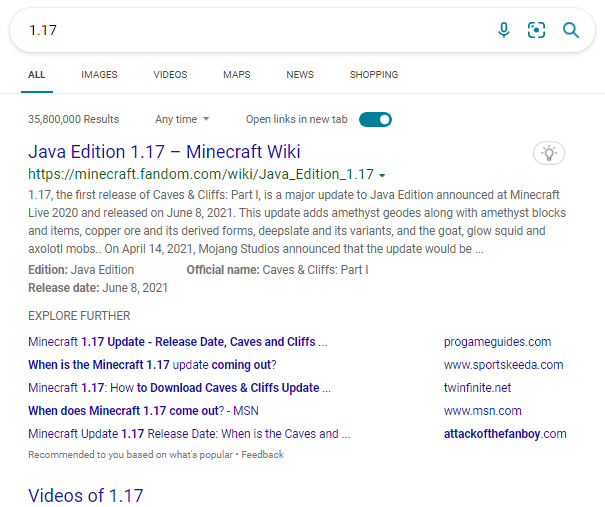605x507 pixels.
Task: Start voice search with the microphone icon
Action: (504, 30)
